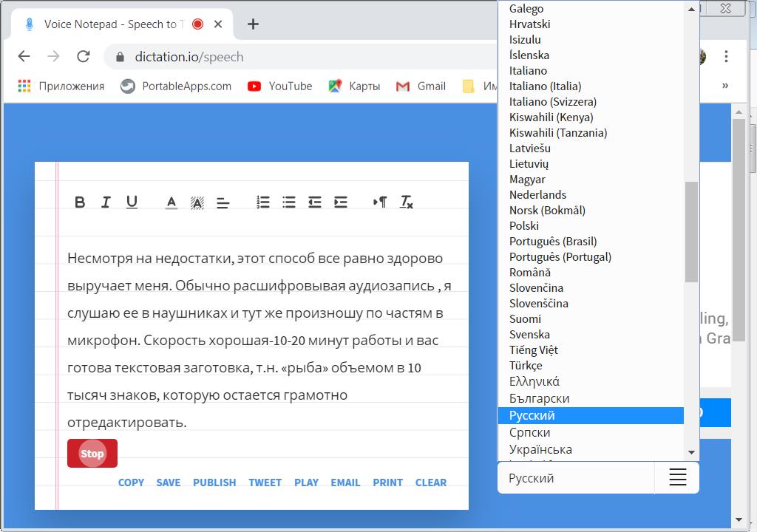Screen dimensions: 757x532
Task: Clear formatting with the Tx icon
Action: pos(405,202)
